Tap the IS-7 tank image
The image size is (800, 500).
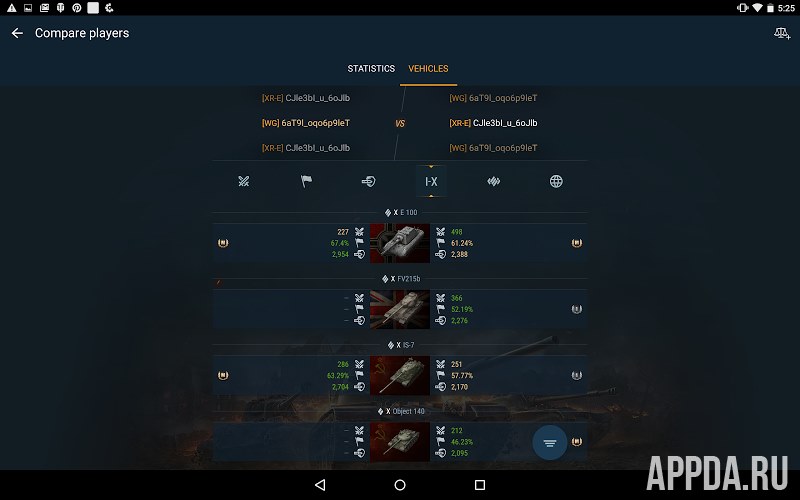399,376
